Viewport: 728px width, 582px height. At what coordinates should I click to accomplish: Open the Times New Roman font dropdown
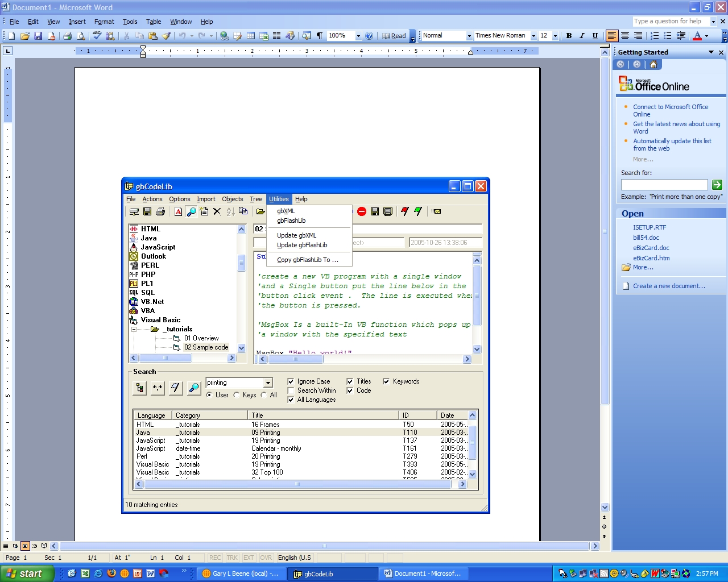[533, 36]
